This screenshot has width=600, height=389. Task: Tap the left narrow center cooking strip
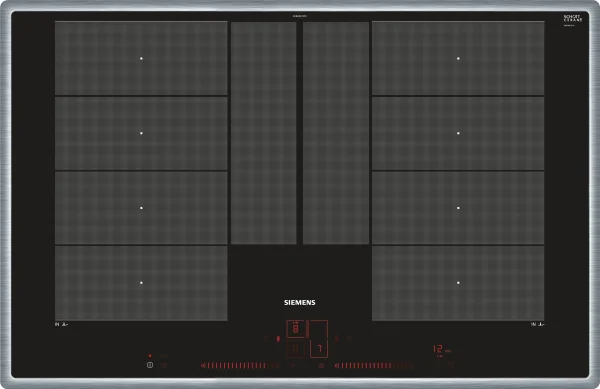click(x=264, y=133)
